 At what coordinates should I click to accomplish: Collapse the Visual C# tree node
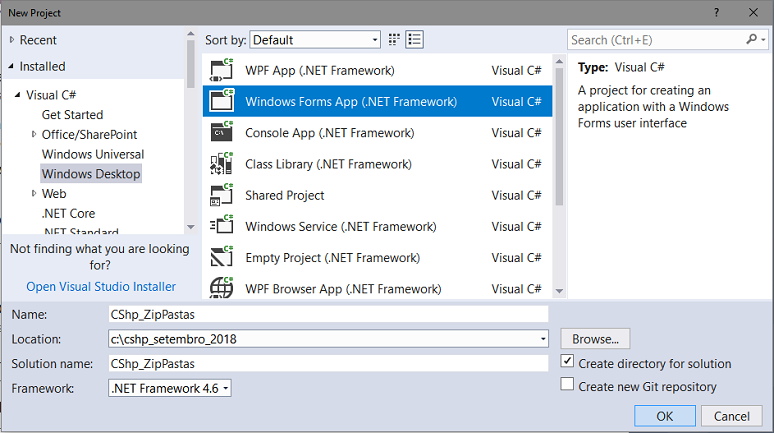[x=18, y=94]
